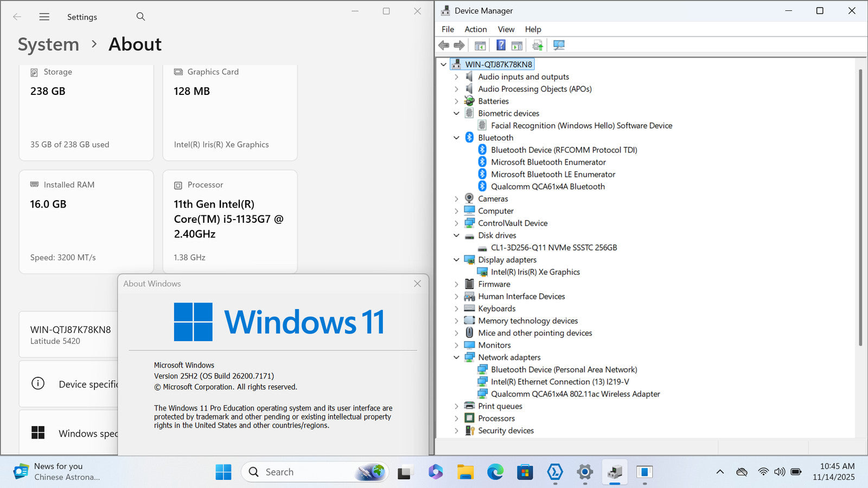Screen dimensions: 868x488
Task: Click the Wi-Fi icon in system tray
Action: (763, 472)
